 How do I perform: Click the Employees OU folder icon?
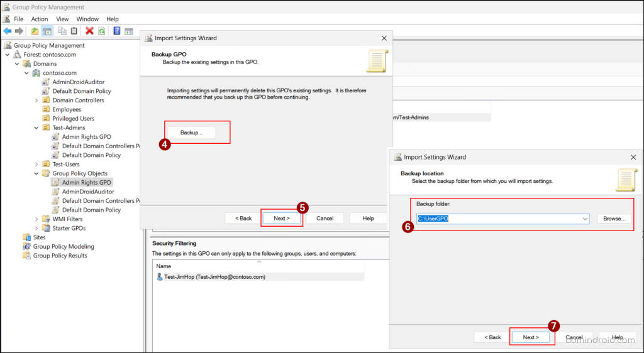click(46, 109)
